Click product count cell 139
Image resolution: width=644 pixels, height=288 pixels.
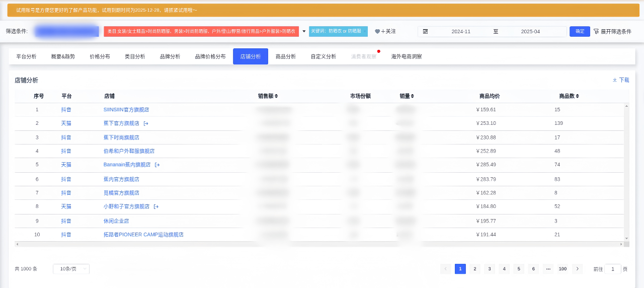558,123
